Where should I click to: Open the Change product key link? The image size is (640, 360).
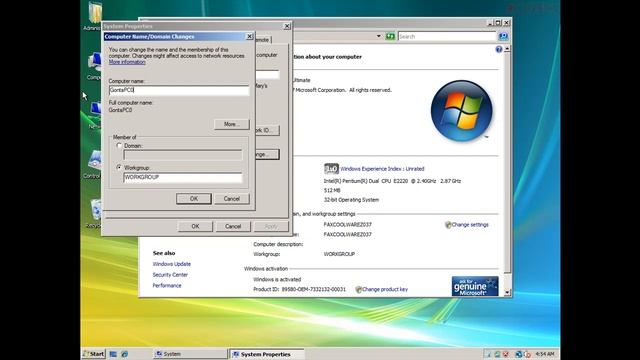click(x=385, y=289)
